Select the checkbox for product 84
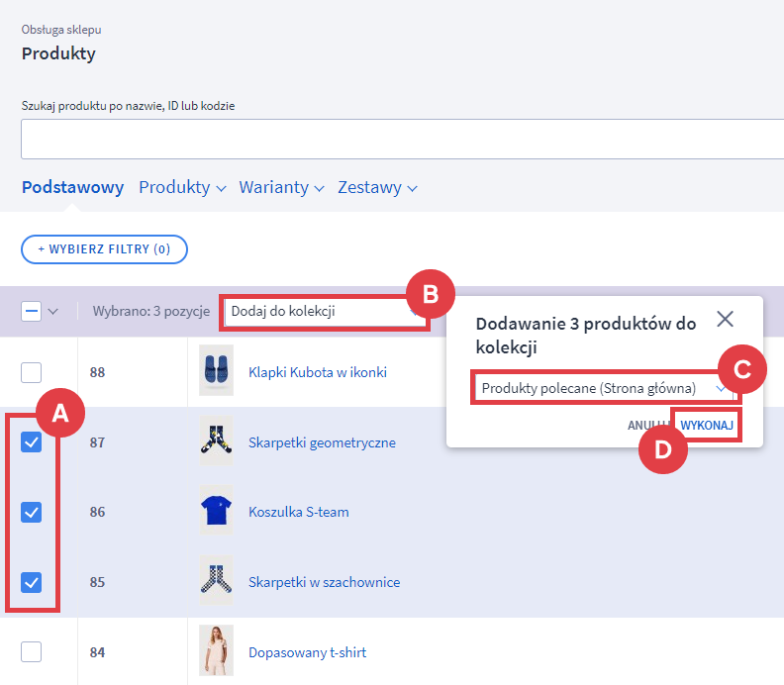 [x=32, y=651]
